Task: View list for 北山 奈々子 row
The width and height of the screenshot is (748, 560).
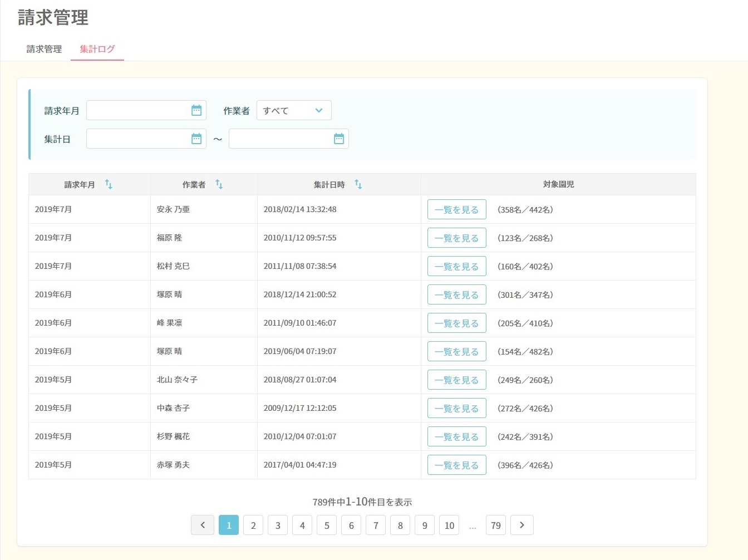Action: tap(457, 380)
